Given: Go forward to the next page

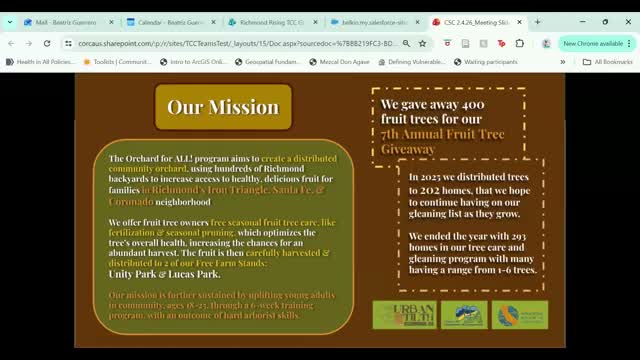Looking at the screenshot, I should pyautogui.click(x=29, y=43).
